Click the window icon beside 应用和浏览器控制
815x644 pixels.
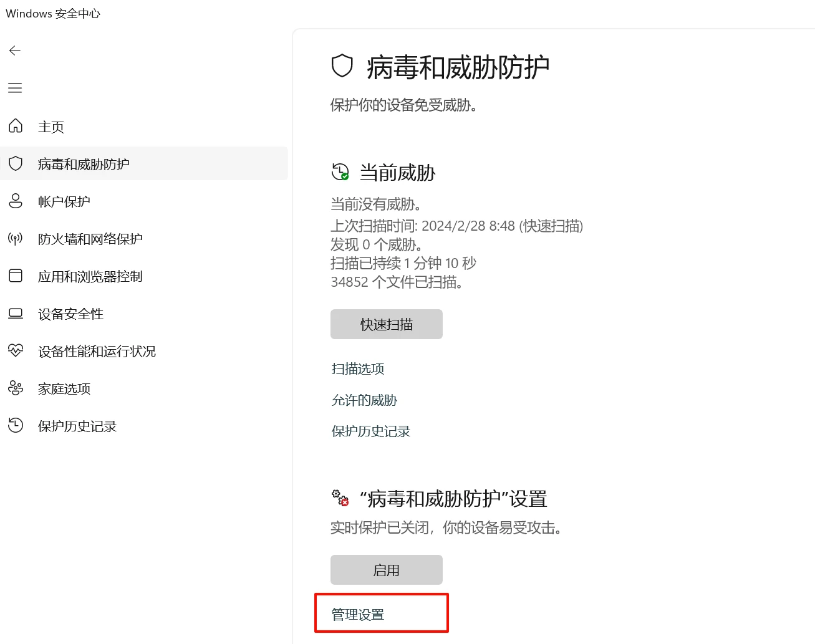[x=16, y=276]
